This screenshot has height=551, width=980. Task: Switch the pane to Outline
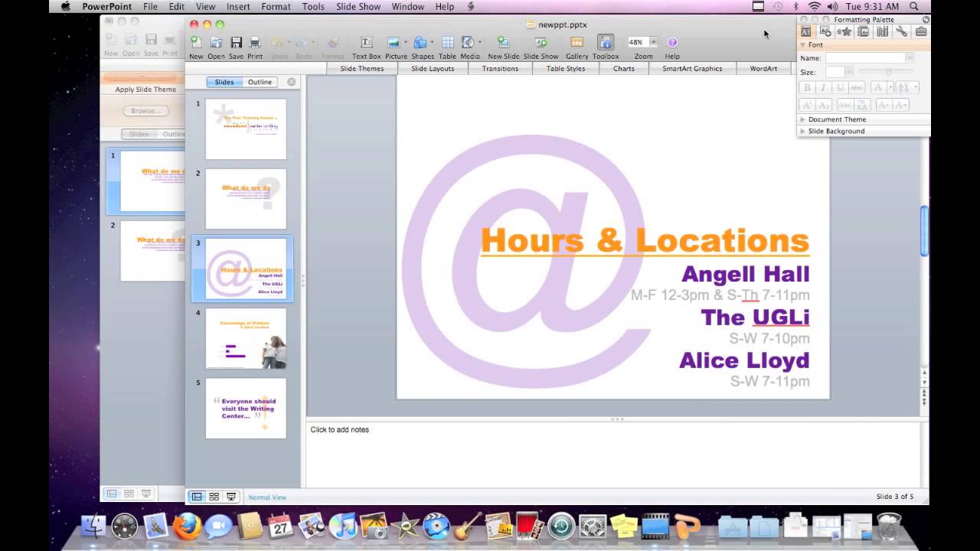[260, 82]
